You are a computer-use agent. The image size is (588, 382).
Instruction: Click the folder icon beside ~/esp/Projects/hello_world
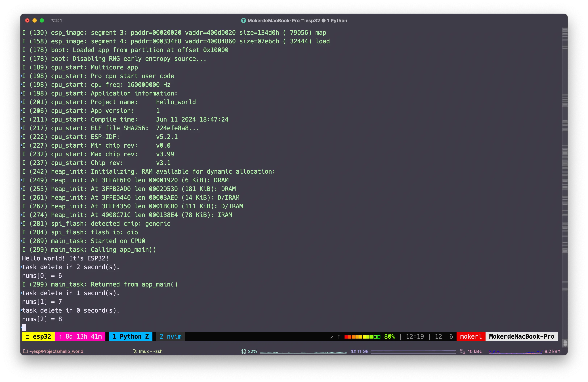(25, 351)
